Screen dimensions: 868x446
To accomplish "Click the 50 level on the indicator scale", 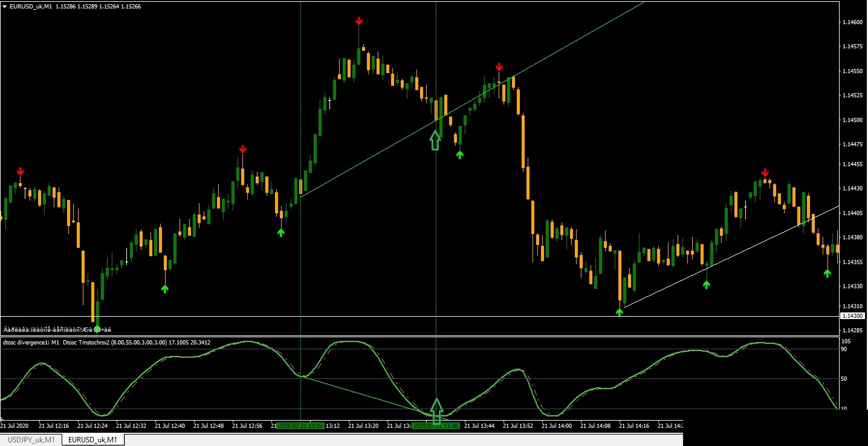I will (844, 379).
